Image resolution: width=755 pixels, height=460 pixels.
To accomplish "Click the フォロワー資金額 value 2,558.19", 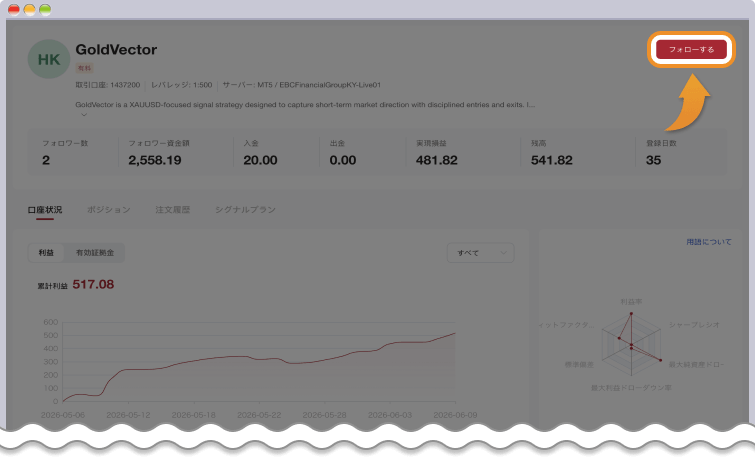I will [155, 160].
